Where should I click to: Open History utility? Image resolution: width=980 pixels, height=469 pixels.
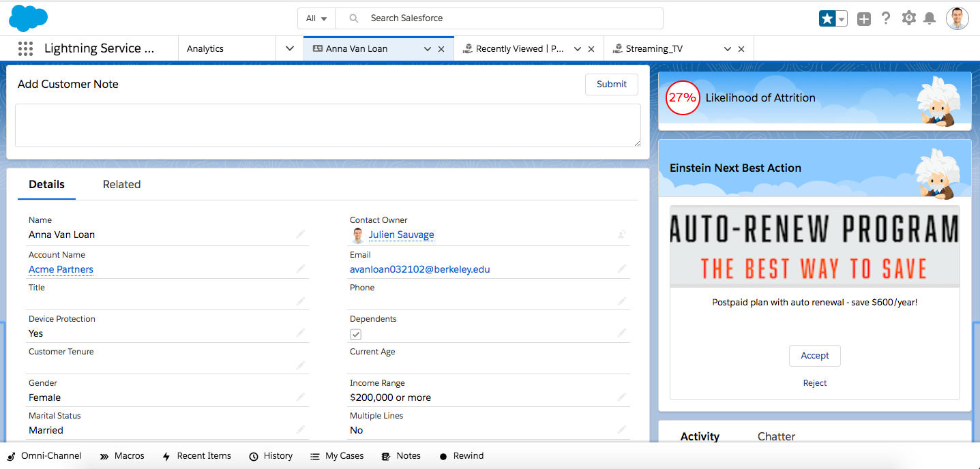pyautogui.click(x=271, y=456)
